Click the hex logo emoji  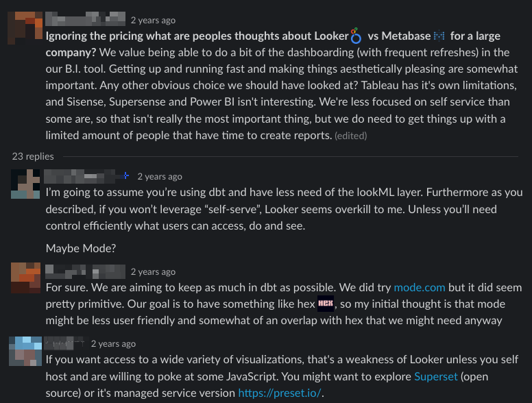(x=326, y=304)
